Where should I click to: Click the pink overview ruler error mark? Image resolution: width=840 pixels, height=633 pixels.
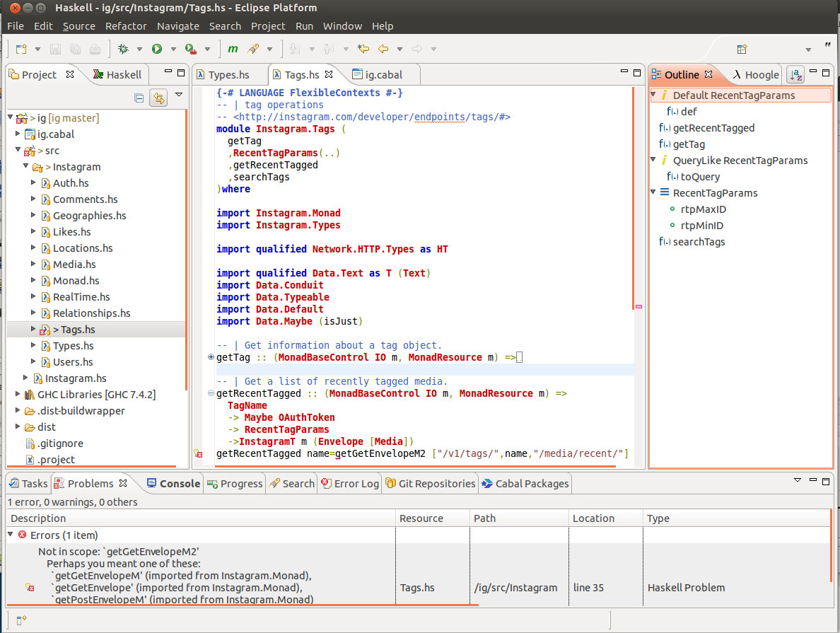point(638,306)
